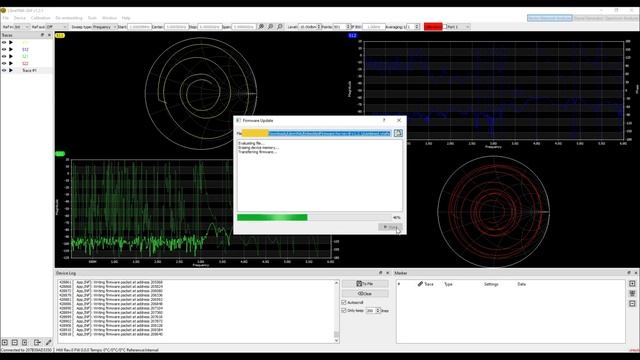Open the Ref in dropdown

[x=22, y=27]
